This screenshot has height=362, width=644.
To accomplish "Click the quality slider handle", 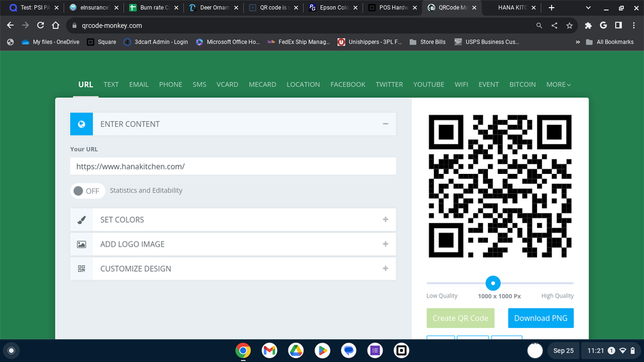I will (x=493, y=283).
